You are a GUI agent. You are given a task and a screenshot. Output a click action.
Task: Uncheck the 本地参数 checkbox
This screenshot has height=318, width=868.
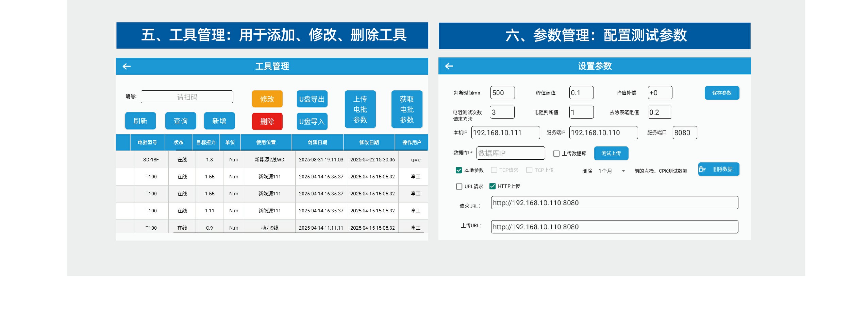(x=459, y=170)
